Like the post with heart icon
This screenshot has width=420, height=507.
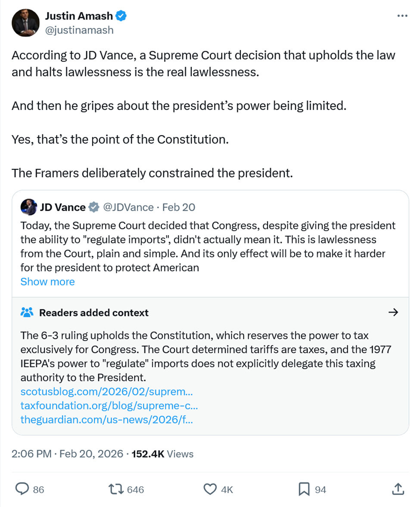(210, 489)
